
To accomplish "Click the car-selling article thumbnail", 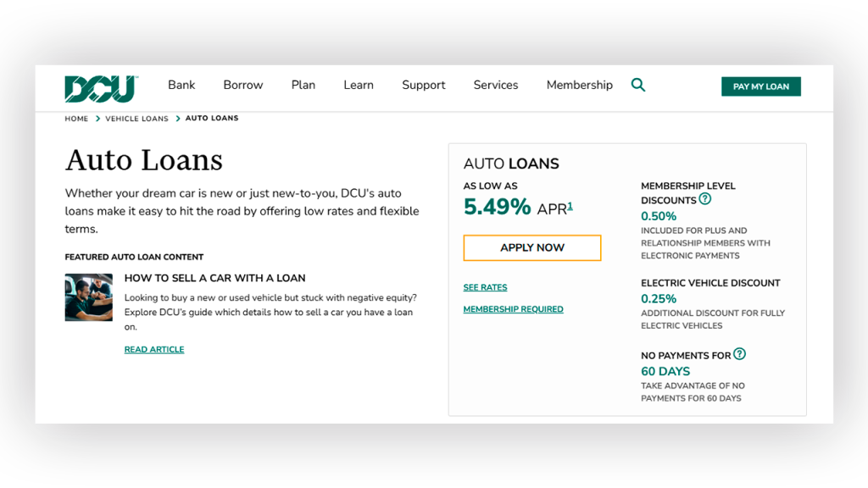I will tap(88, 297).
